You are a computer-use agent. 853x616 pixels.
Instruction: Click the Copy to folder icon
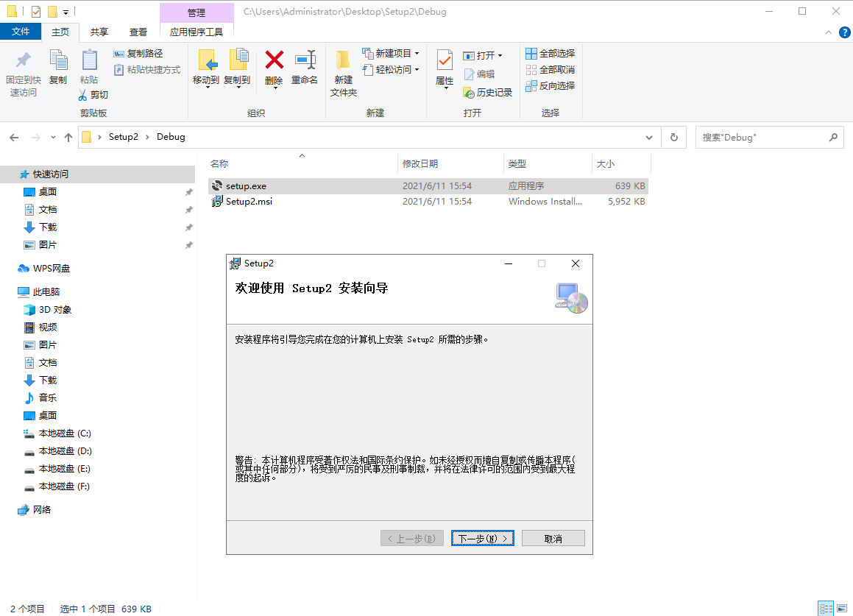coord(238,60)
